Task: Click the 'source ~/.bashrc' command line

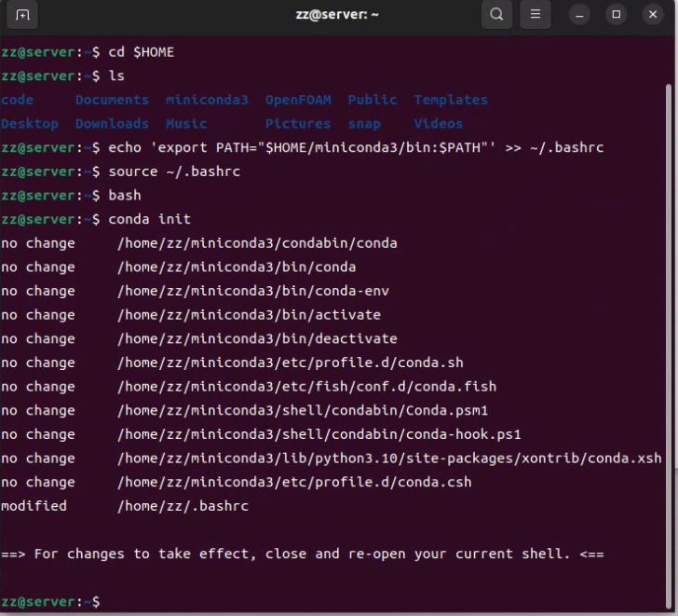Action: click(x=174, y=171)
